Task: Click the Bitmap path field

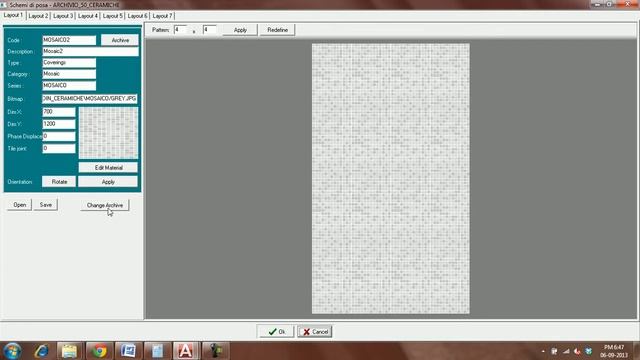Action: (x=90, y=98)
